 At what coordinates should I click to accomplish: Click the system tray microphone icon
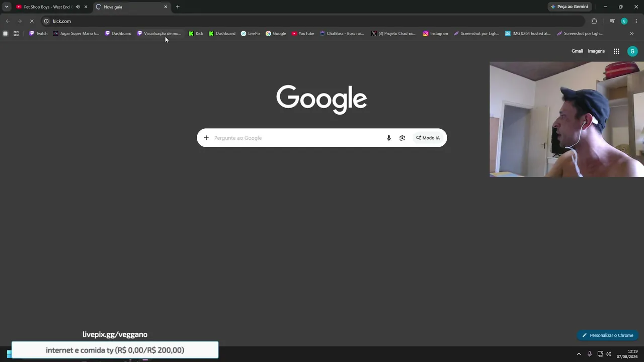coord(590,354)
